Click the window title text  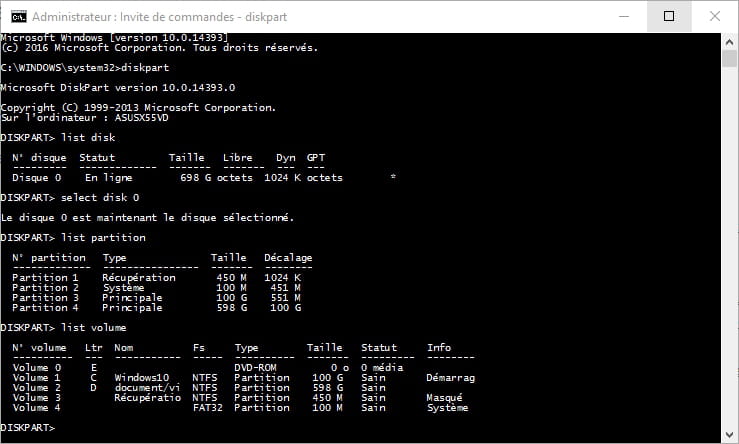pyautogui.click(x=159, y=17)
